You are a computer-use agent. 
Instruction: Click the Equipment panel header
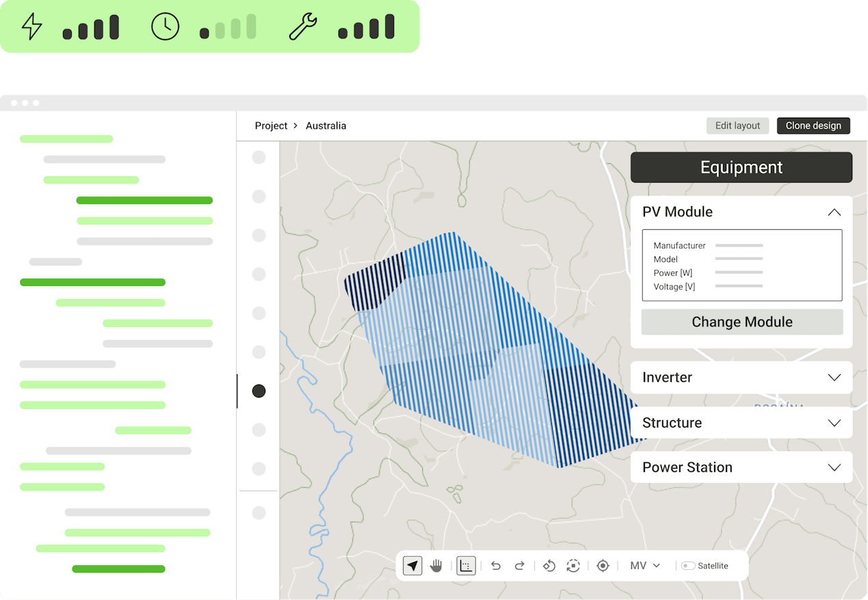[x=741, y=168]
